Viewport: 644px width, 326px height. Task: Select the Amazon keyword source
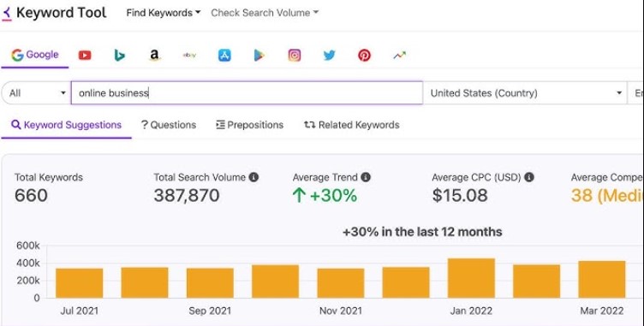[154, 55]
